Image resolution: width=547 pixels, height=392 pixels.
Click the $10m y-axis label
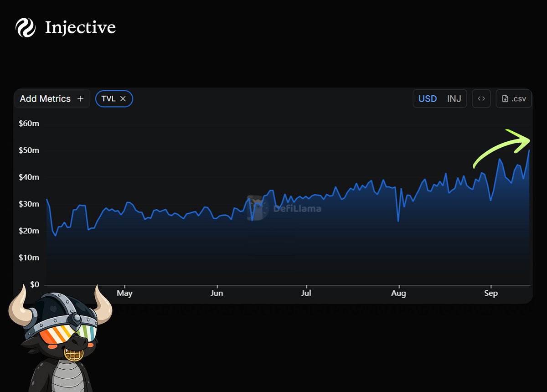29,258
